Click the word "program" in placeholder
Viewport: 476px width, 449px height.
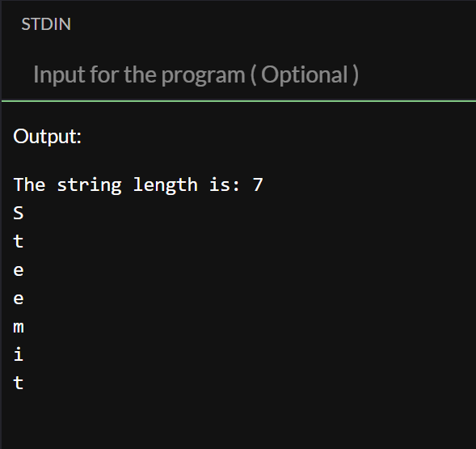point(203,76)
